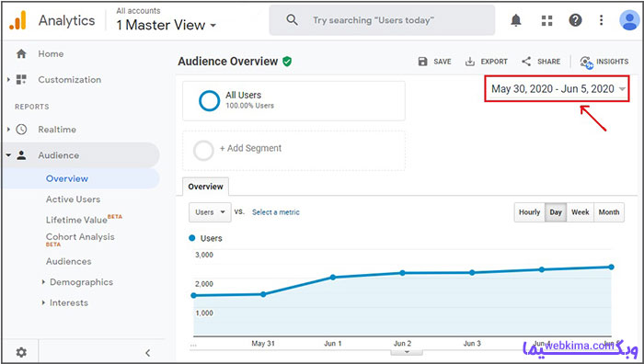Viewport: 644px width, 364px height.
Task: Click + Add Segment
Action: coord(250,148)
